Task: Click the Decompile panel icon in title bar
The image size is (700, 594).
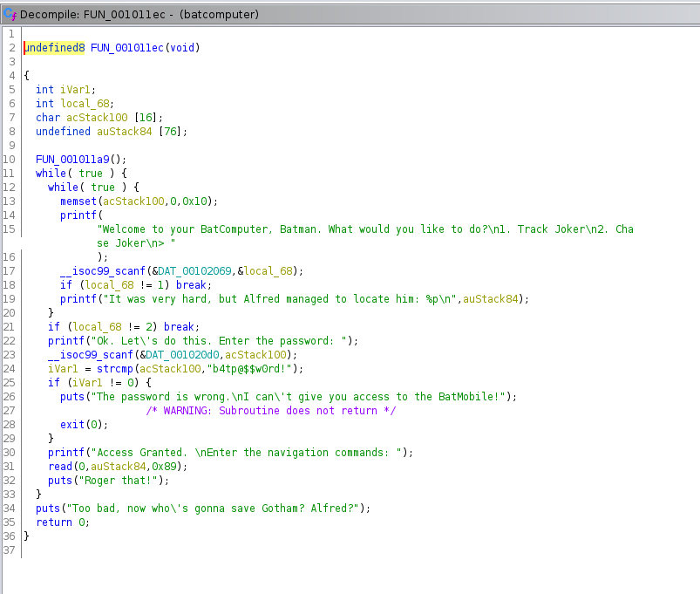Action: 10,15
